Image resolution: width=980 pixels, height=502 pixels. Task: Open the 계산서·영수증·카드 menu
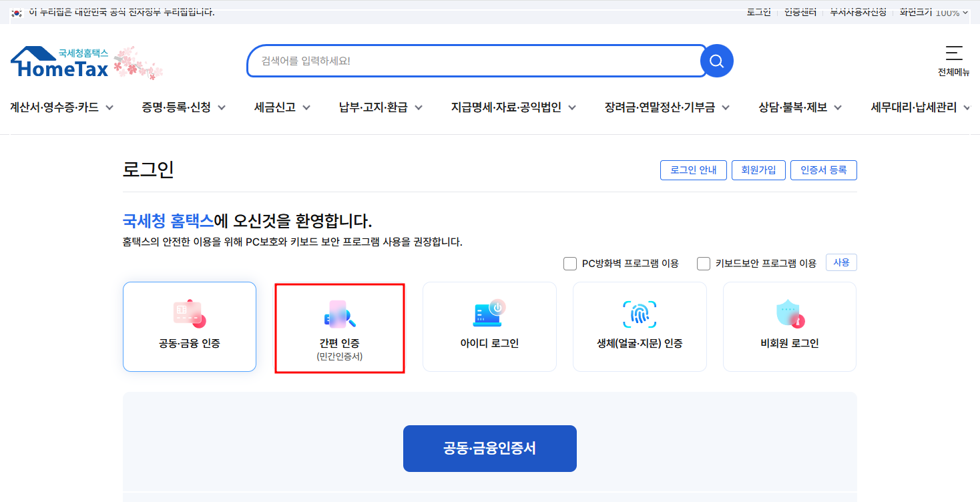pos(54,107)
